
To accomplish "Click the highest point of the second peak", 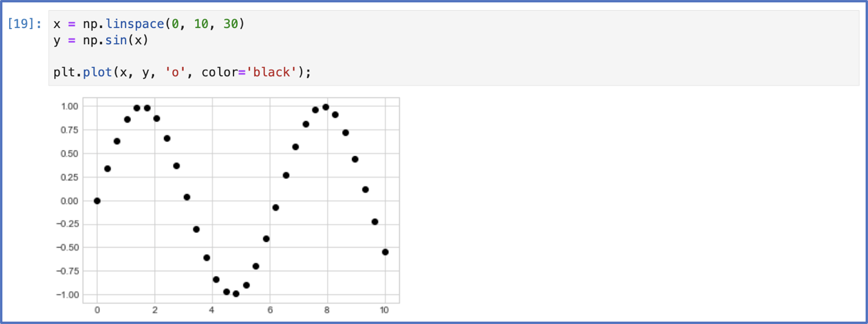I will coord(326,107).
